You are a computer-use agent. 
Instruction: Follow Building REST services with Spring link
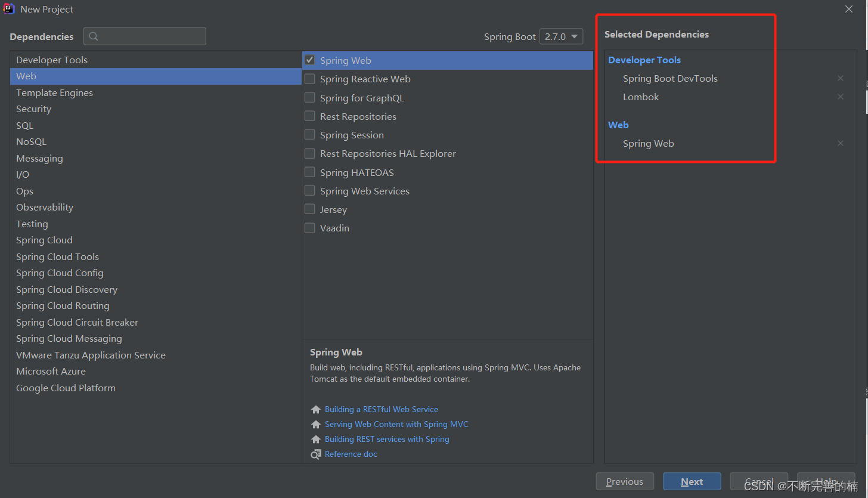pyautogui.click(x=387, y=440)
